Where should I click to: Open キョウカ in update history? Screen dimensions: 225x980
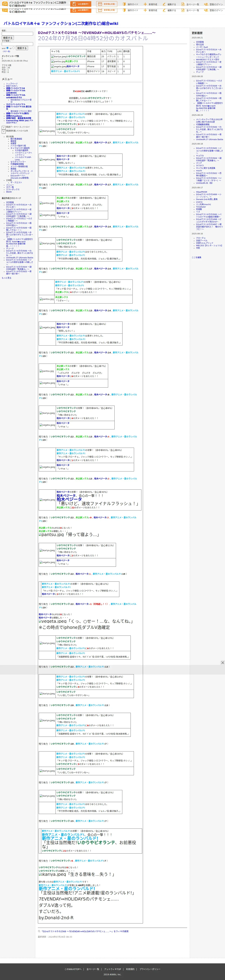[200, 156]
